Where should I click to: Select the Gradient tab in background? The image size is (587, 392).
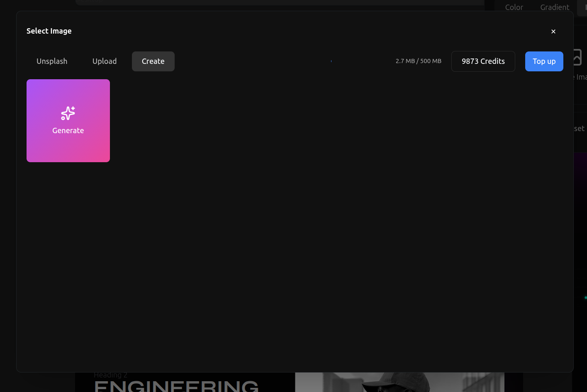coord(555,7)
